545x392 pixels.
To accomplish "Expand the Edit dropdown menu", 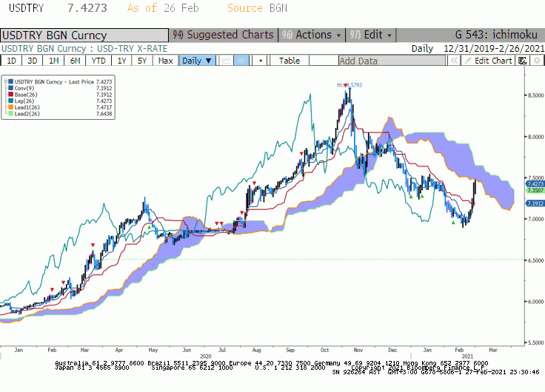I will [371, 35].
